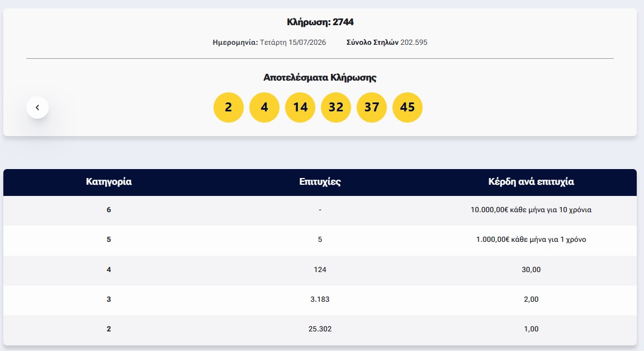The image size is (644, 351).
Task: Select the yellow ball number 2
Action: (228, 107)
